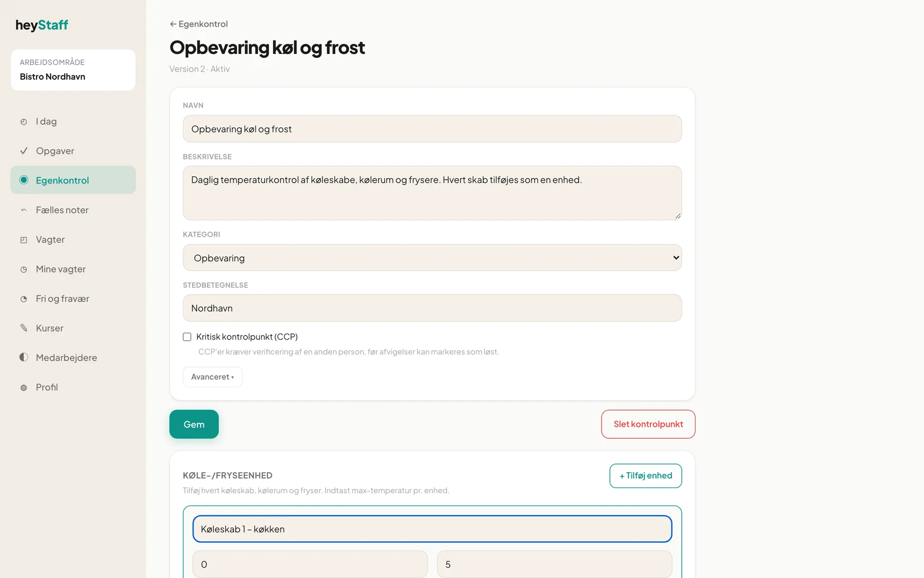924x578 pixels.
Task: Click the Fri og fravær icon
Action: (24, 299)
